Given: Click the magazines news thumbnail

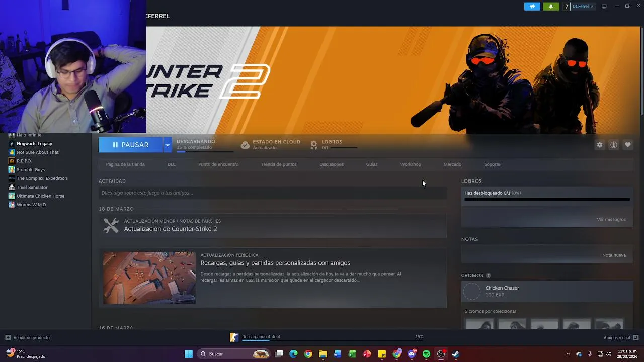Looking at the screenshot, I should click(149, 278).
